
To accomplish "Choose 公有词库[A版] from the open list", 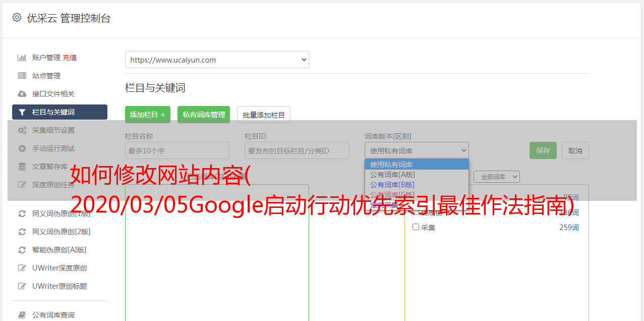I will click(x=417, y=175).
